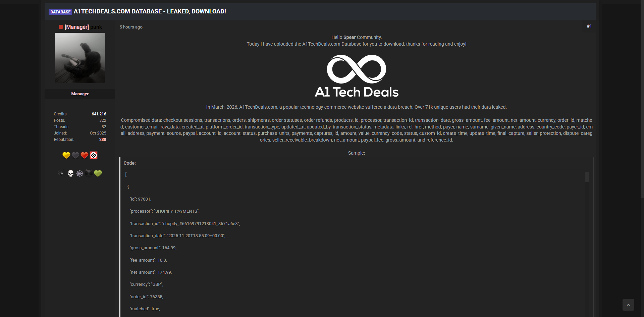The height and width of the screenshot is (317, 644).
Task: Click the 5 hours ago timestamp
Action: [131, 27]
